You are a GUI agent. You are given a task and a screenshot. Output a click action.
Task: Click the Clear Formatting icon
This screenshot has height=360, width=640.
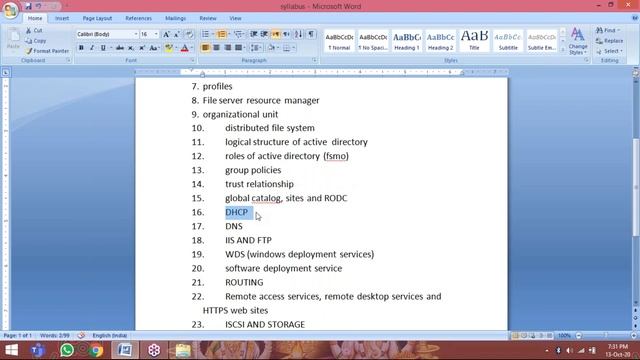[189, 34]
